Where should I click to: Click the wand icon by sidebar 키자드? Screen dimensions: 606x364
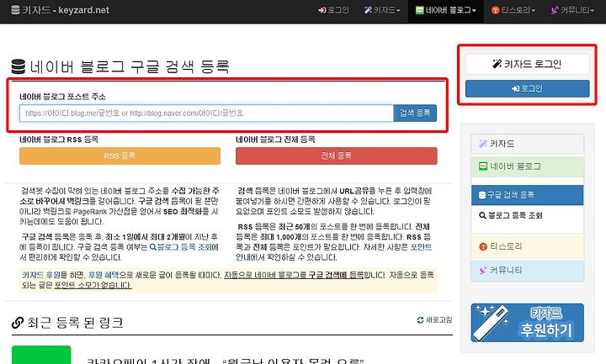coord(483,144)
